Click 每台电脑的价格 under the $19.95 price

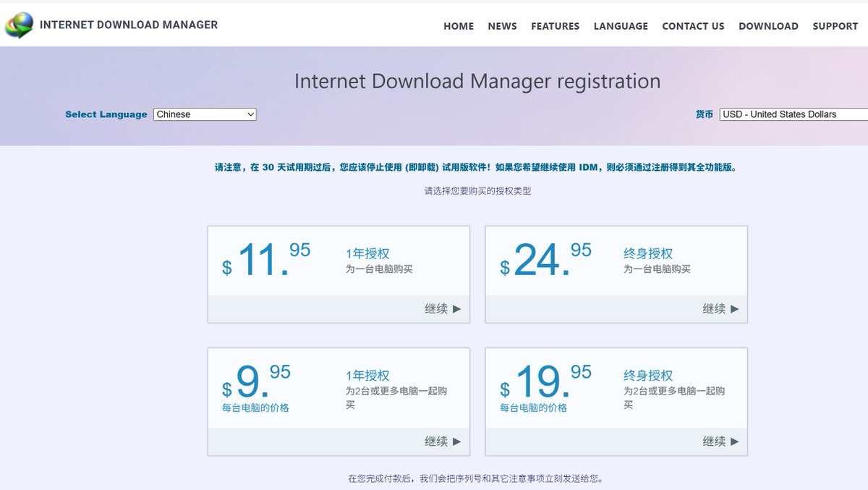(533, 408)
